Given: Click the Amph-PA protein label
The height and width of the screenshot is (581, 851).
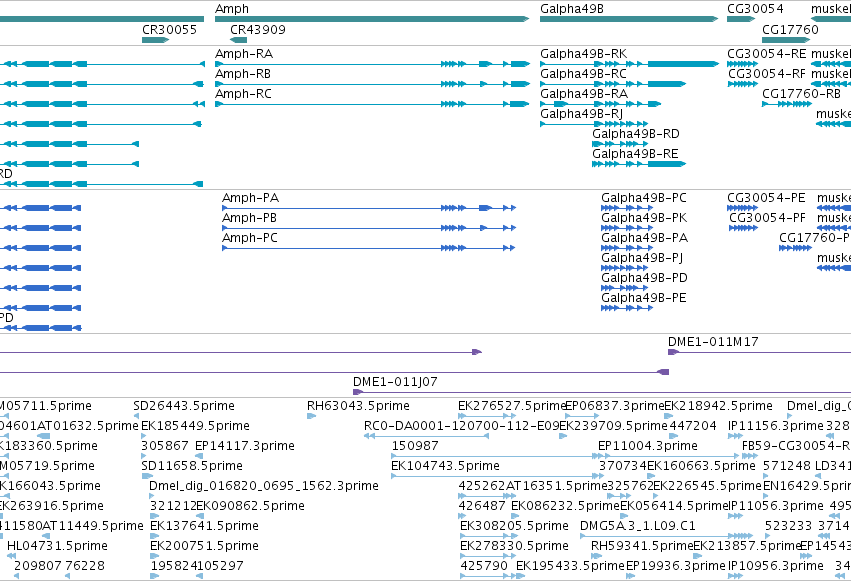Looking at the screenshot, I should (251, 198).
